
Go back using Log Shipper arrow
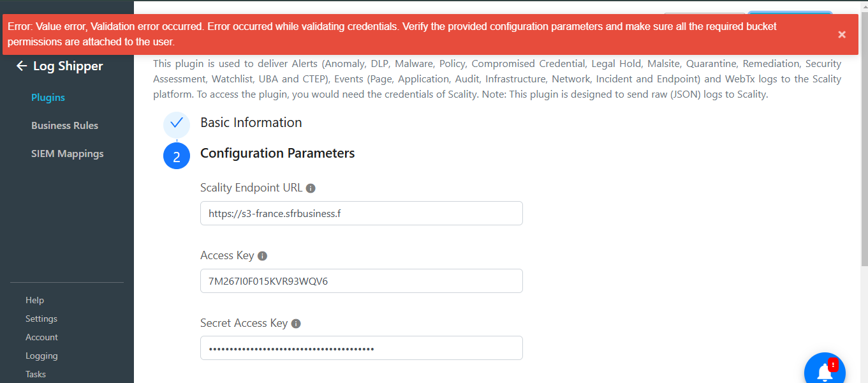22,66
